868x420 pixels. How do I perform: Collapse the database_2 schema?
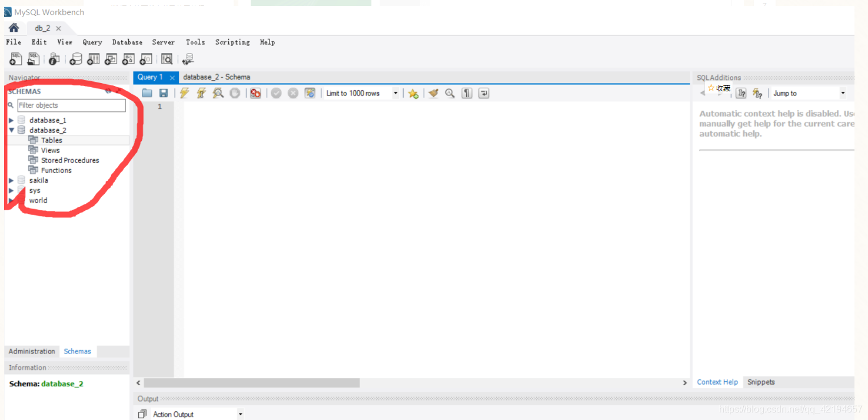coord(11,130)
